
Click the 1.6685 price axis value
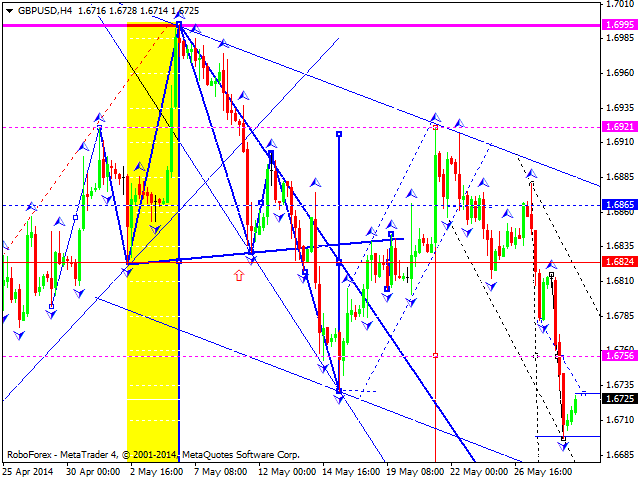[x=620, y=454]
